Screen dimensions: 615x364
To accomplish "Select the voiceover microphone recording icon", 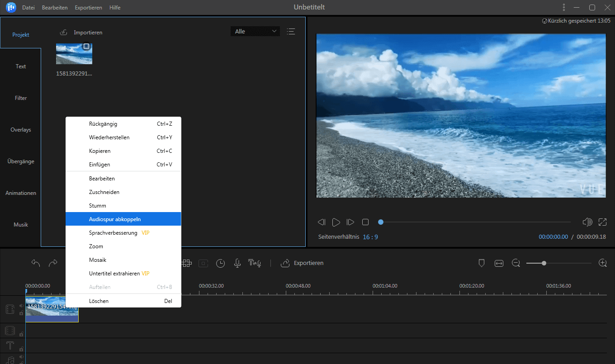I will pos(237,263).
